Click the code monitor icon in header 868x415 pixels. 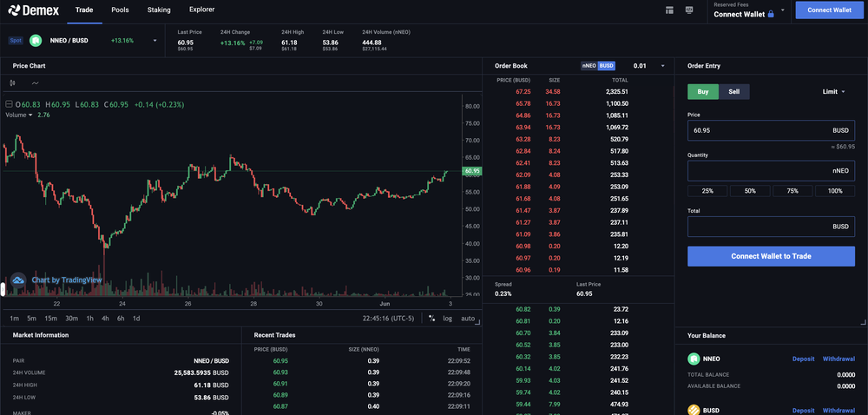[x=689, y=10]
